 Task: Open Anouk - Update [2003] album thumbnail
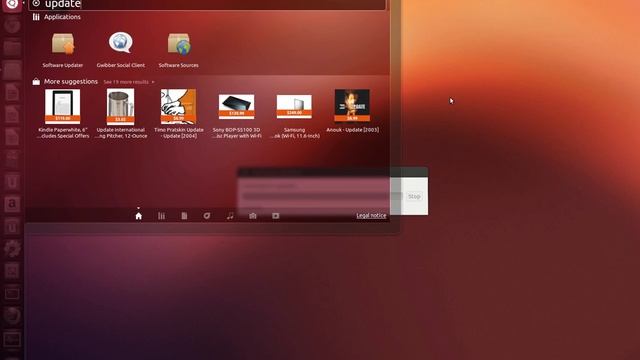(352, 105)
